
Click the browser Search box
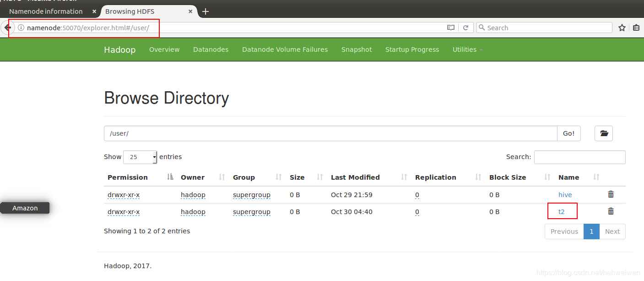pos(544,28)
